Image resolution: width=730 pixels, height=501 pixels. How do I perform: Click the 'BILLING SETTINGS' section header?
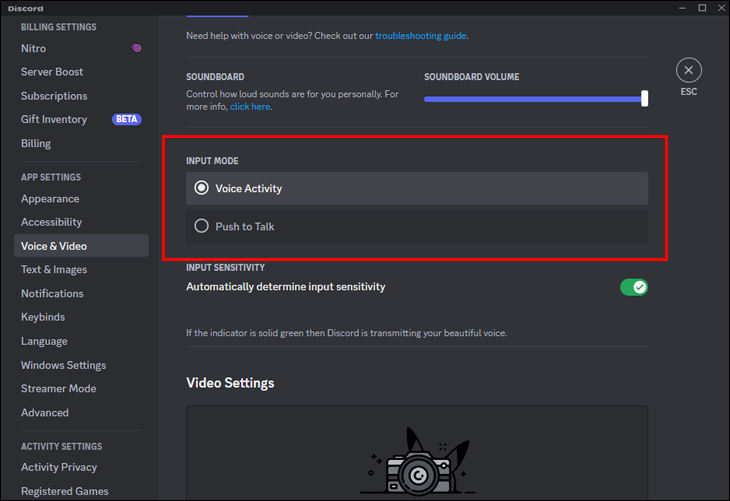[59, 27]
